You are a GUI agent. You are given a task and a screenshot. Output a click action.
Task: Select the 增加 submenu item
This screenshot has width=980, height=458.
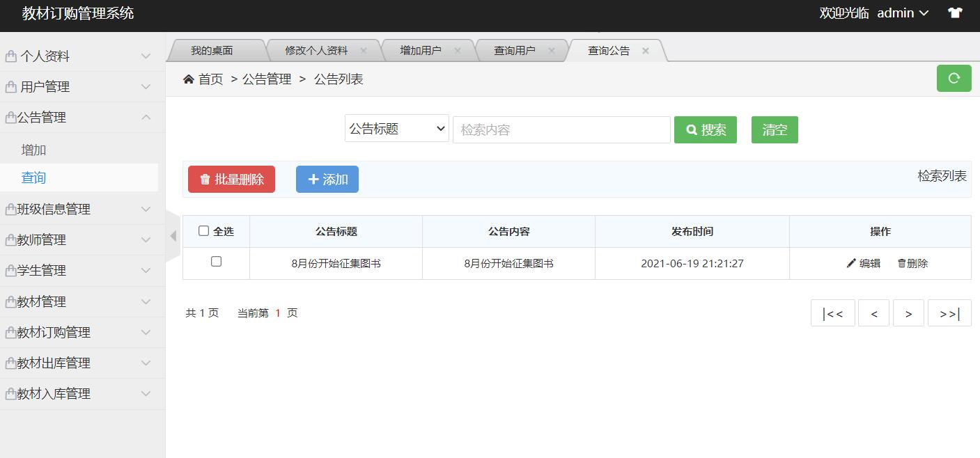[x=33, y=150]
